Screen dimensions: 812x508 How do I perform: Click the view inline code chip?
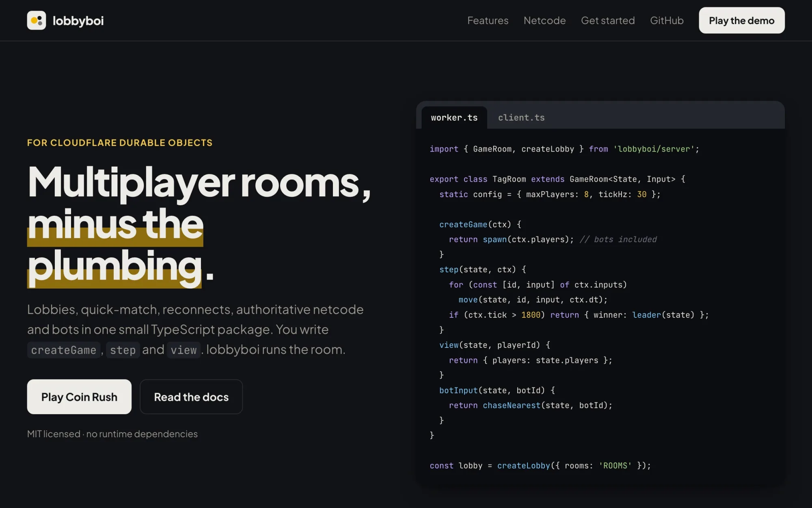pos(184,350)
